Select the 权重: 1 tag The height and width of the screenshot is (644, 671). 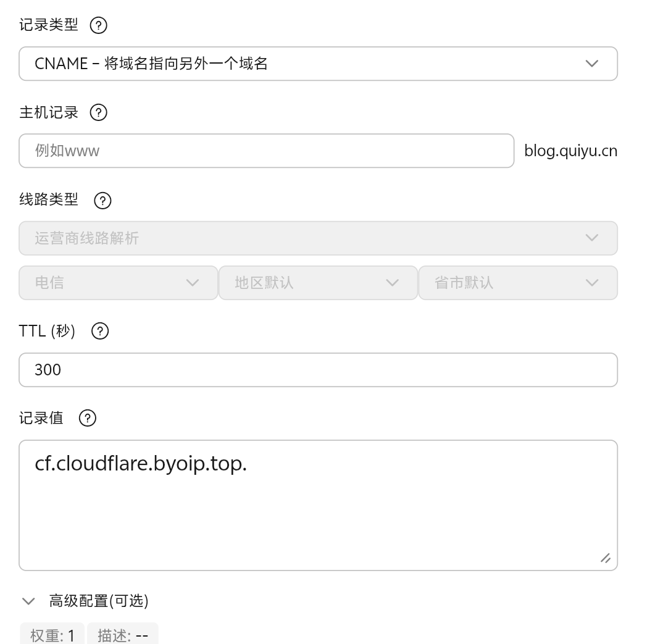pyautogui.click(x=52, y=634)
